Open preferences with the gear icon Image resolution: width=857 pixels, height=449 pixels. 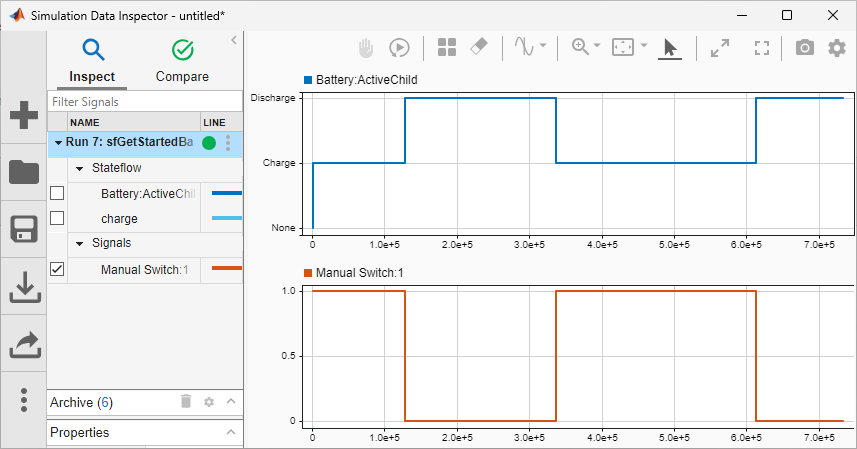coord(837,47)
